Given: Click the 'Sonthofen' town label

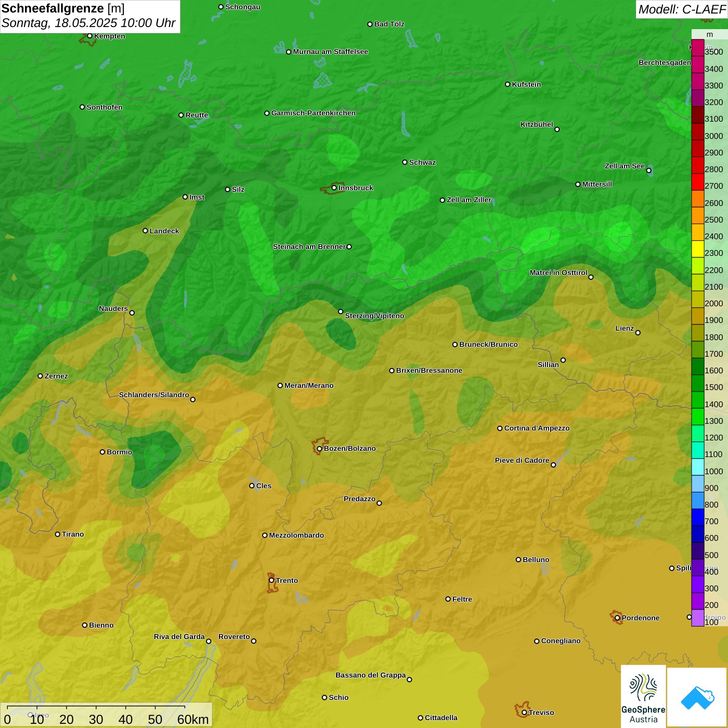Looking at the screenshot, I should tap(105, 107).
